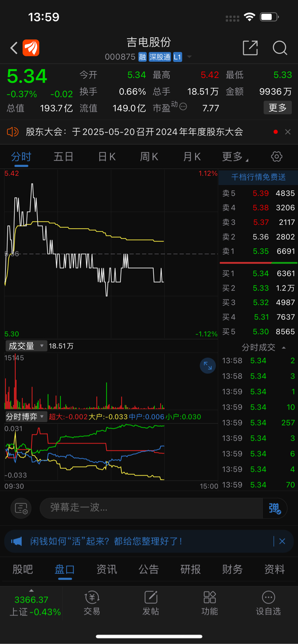The height and width of the screenshot is (644, 298).
Task: Select the 买4 5.31 order row
Action: tap(258, 317)
